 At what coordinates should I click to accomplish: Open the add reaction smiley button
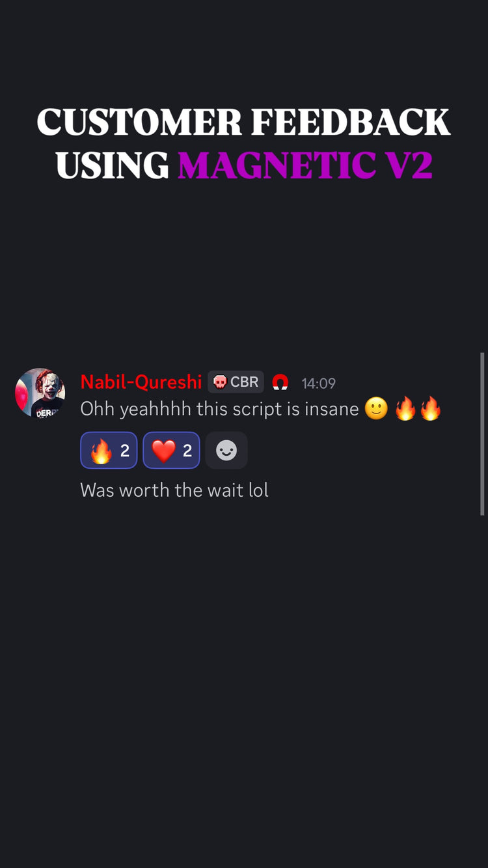226,451
